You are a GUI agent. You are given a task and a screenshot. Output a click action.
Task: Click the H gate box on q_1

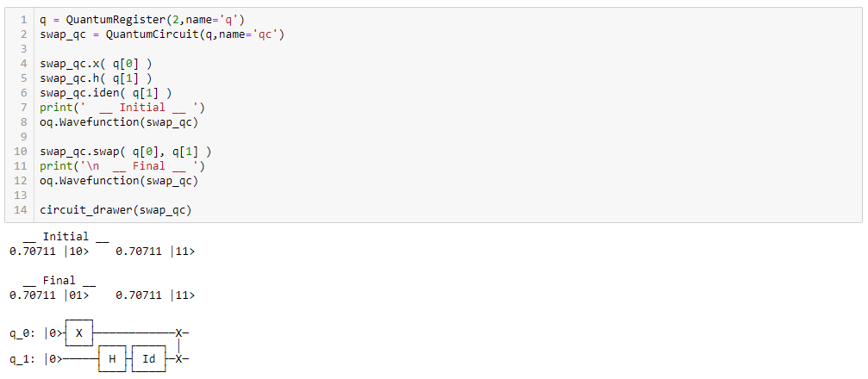pyautogui.click(x=112, y=358)
